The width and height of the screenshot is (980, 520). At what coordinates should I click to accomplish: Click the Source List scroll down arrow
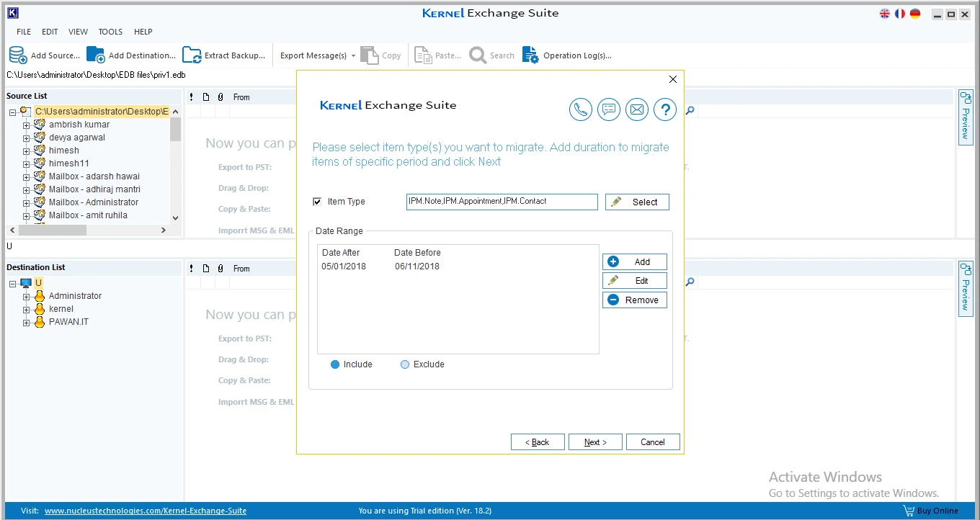(175, 218)
